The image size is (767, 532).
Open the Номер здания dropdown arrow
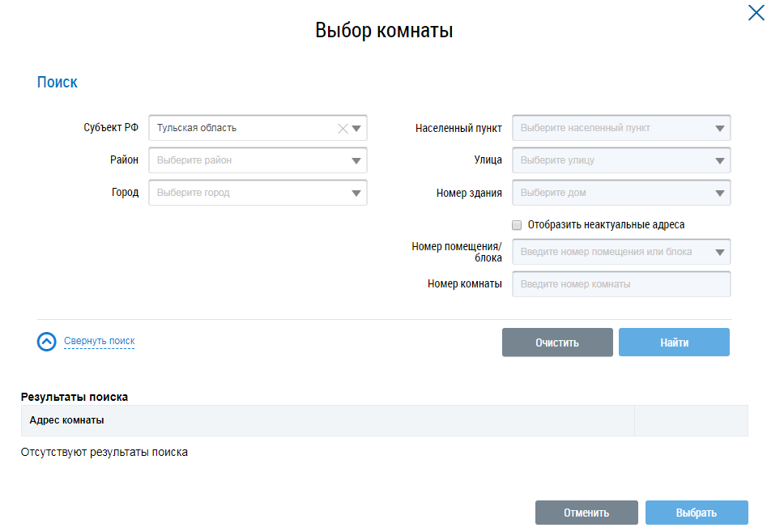coord(720,193)
